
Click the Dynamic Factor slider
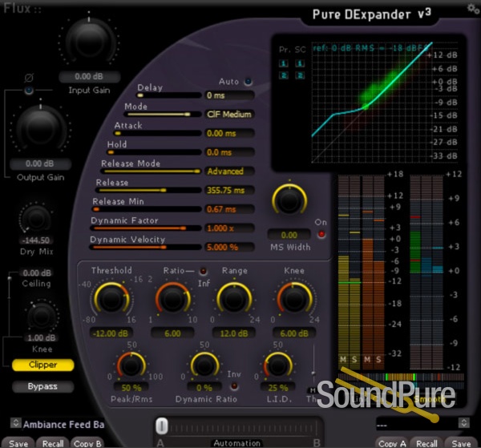coord(145,228)
